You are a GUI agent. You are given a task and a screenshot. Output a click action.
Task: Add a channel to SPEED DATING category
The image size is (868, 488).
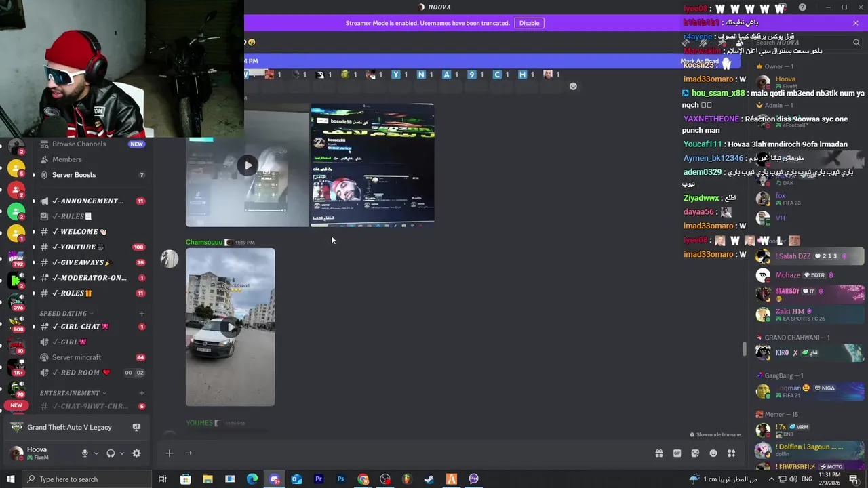(142, 314)
